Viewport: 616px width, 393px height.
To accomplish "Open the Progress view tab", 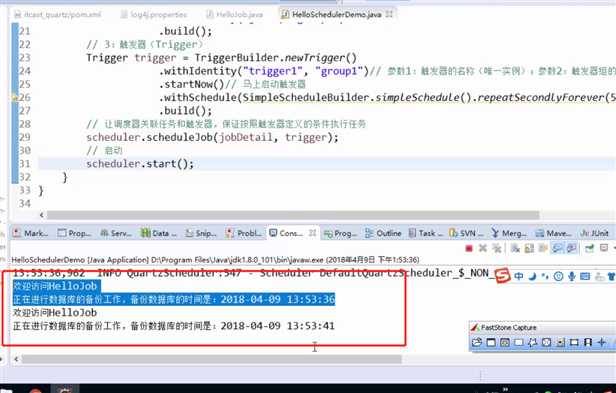I will click(340, 233).
